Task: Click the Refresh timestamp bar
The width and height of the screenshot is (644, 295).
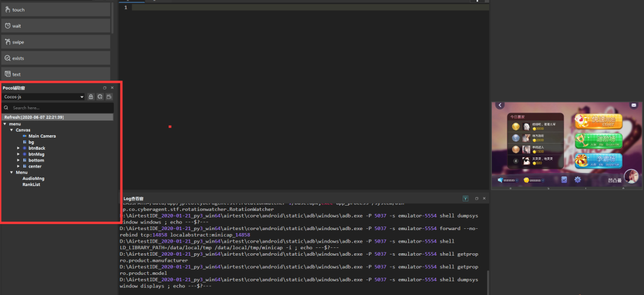Action: [57, 117]
